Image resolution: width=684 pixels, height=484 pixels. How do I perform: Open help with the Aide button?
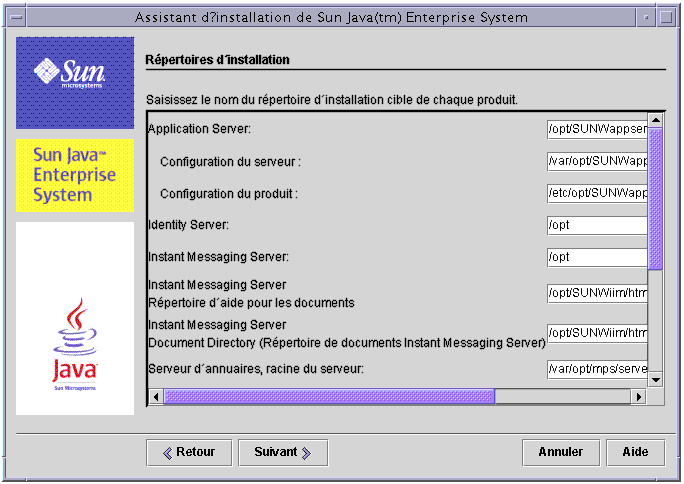click(x=635, y=453)
